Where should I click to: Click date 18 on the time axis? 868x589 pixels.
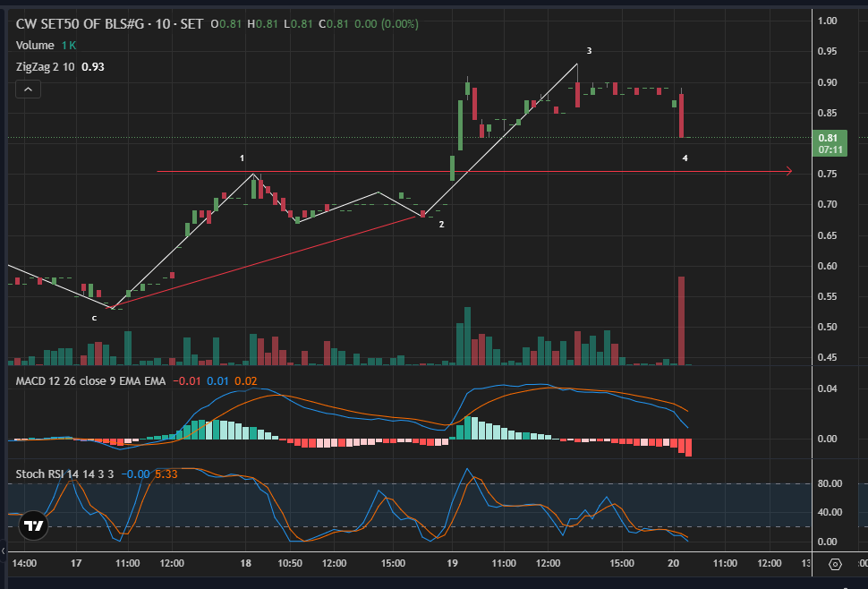[245, 563]
